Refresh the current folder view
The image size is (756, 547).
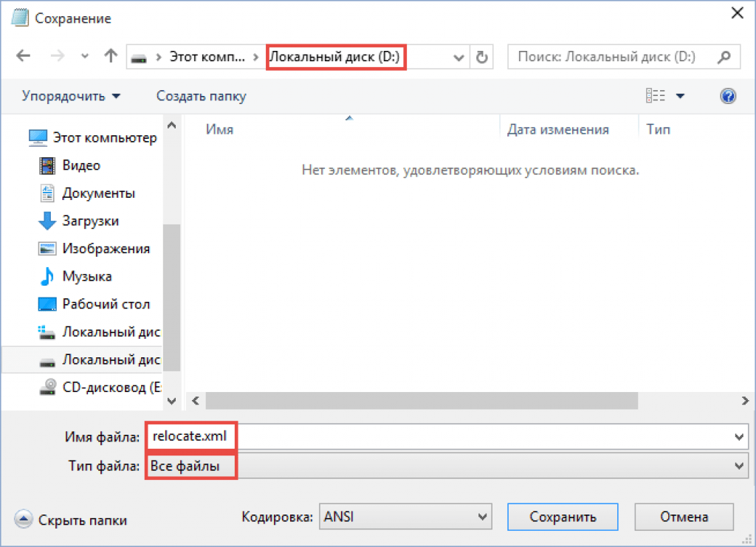click(x=482, y=57)
